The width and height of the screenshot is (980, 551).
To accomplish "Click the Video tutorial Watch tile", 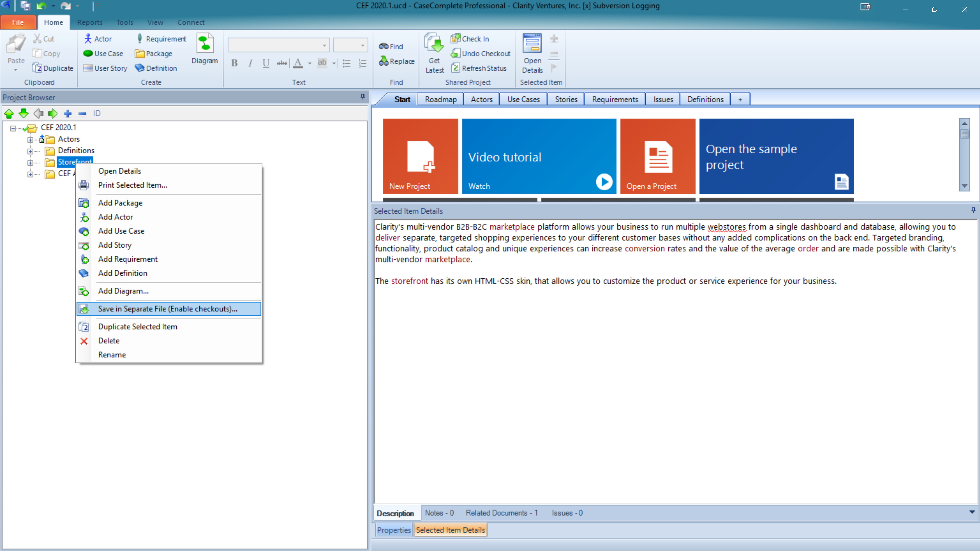I will [x=539, y=156].
